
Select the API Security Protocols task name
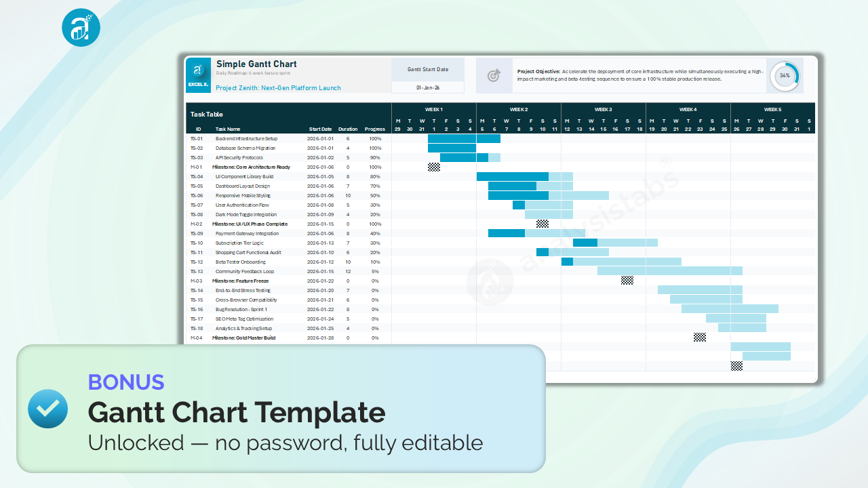pos(239,157)
